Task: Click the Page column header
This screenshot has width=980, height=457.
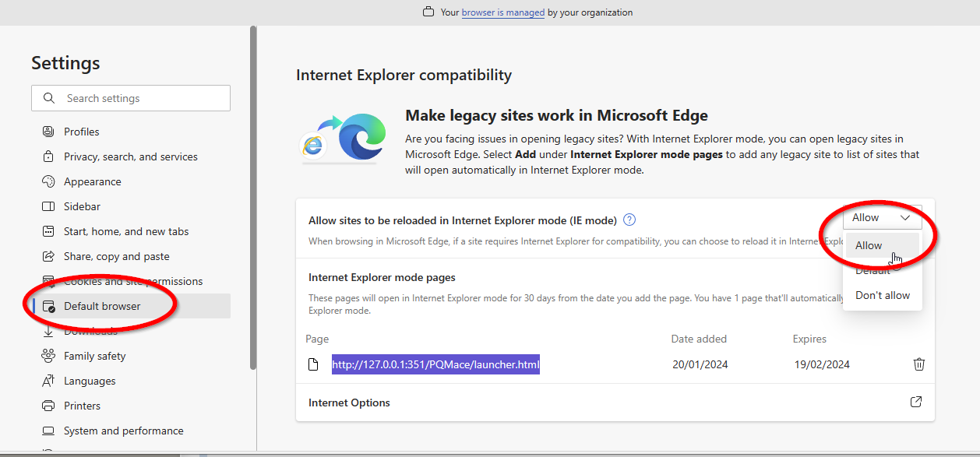Action: pos(317,339)
